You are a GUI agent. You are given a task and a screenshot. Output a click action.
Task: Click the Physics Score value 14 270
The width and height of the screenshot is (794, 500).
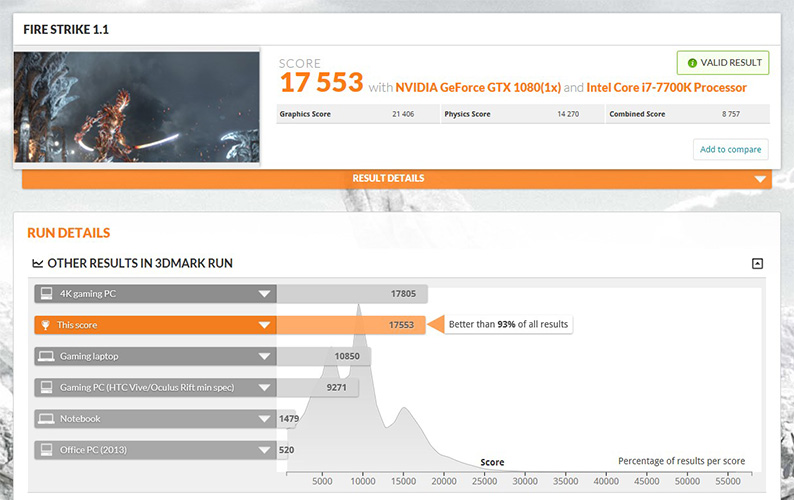tap(568, 114)
